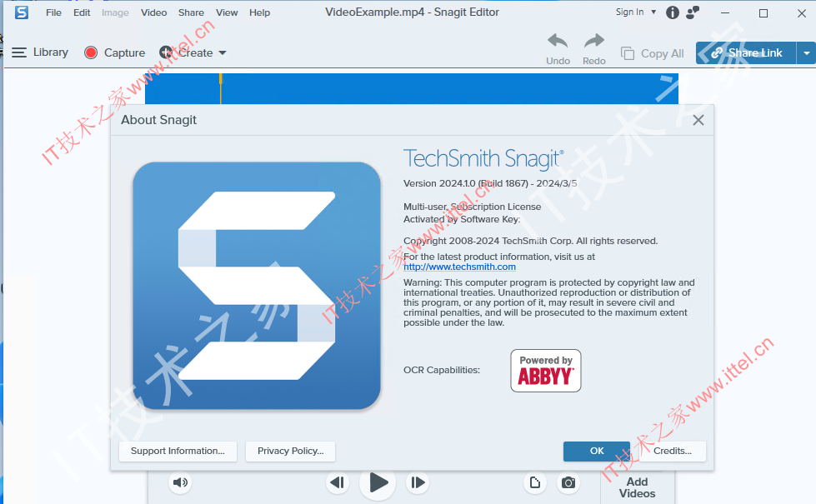Viewport: 816px width, 504px height.
Task: Play the video
Action: click(378, 482)
